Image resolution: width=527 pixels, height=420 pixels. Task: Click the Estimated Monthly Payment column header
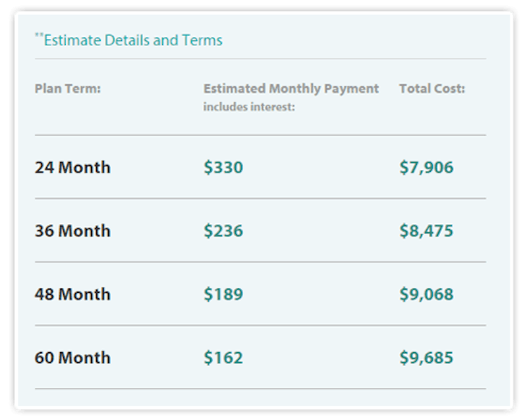291,89
